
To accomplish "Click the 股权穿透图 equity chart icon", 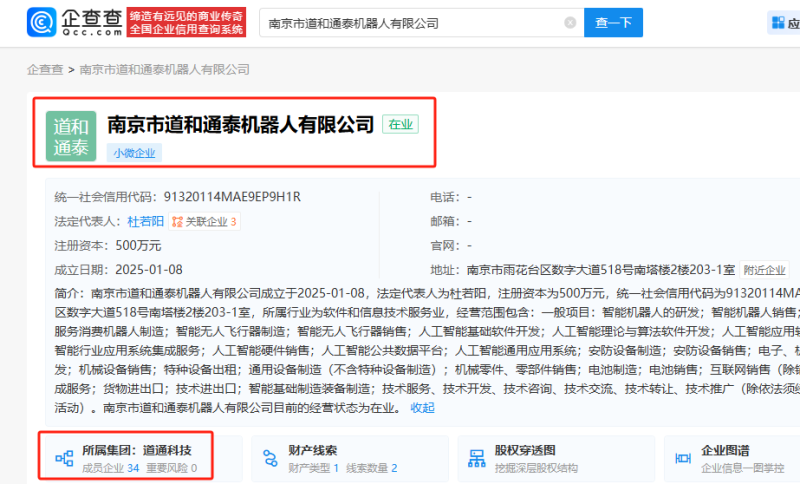I will (475, 458).
